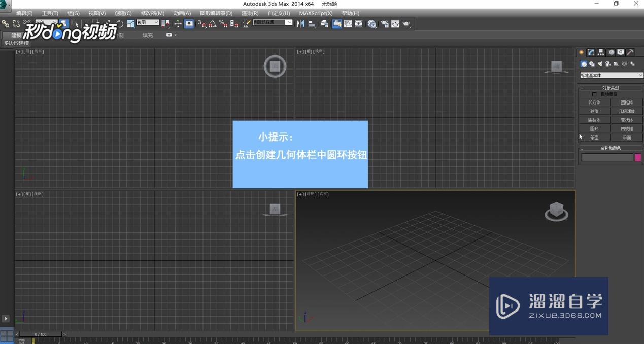Image resolution: width=644 pixels, height=344 pixels.
Task: Click the Mirror tool icon
Action: coord(301,23)
